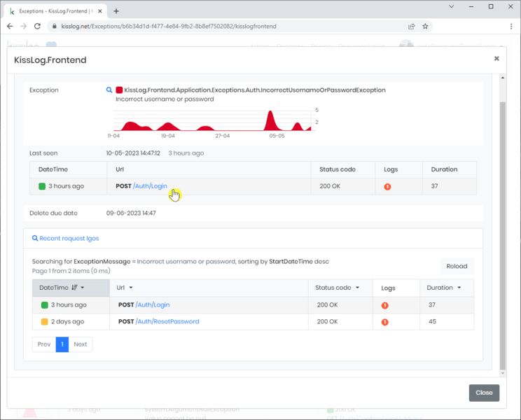The width and height of the screenshot is (521, 420).
Task: Open the log badge for the /Auth/Login search result
Action: tap(384, 305)
